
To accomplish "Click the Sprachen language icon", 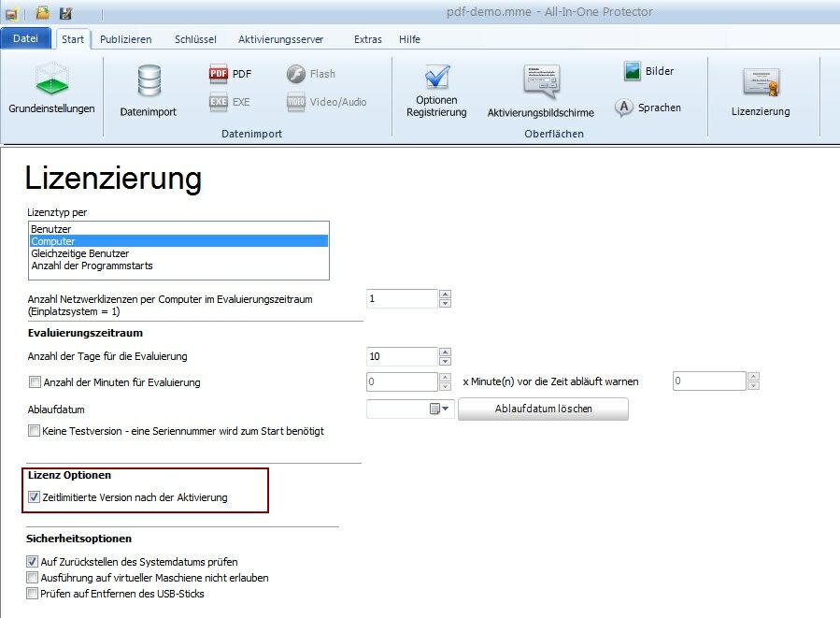I will (x=624, y=108).
